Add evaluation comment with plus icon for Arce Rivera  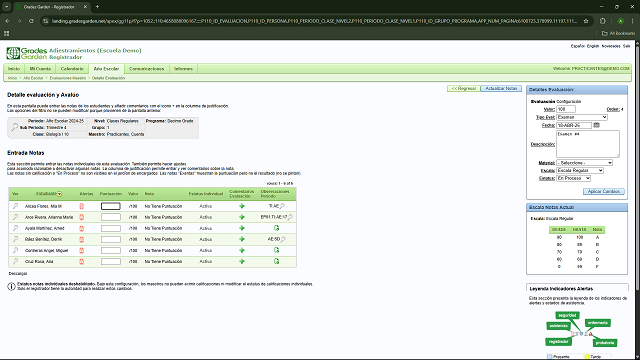[x=242, y=217]
